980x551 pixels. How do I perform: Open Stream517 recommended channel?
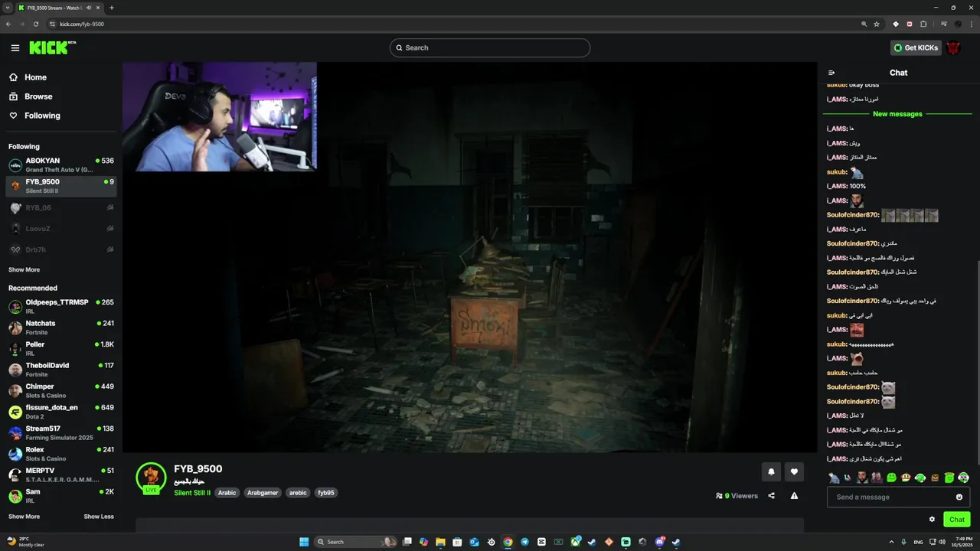point(61,432)
